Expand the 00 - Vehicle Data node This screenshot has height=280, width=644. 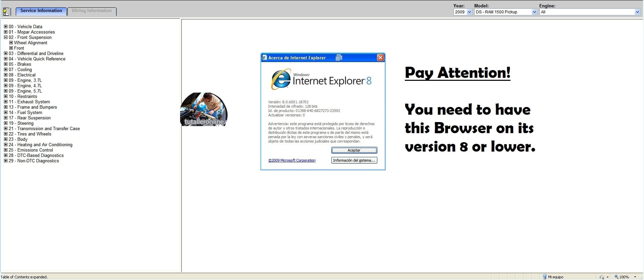pos(6,26)
